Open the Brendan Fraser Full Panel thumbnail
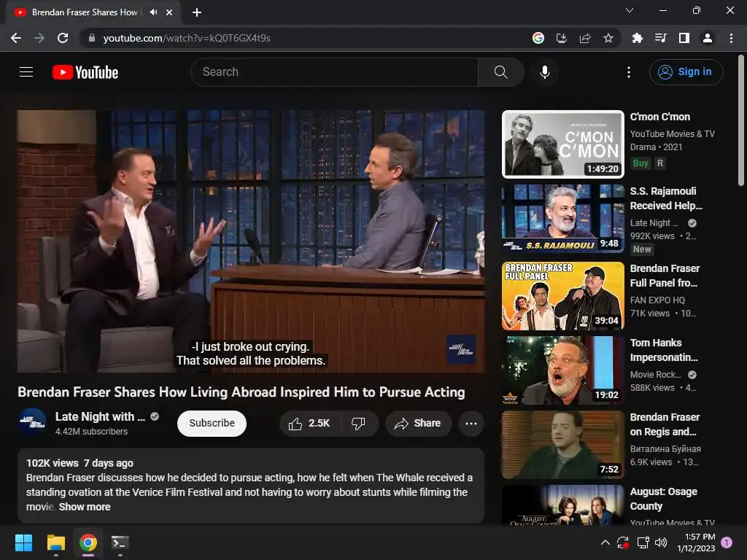The image size is (747, 560). pyautogui.click(x=563, y=296)
